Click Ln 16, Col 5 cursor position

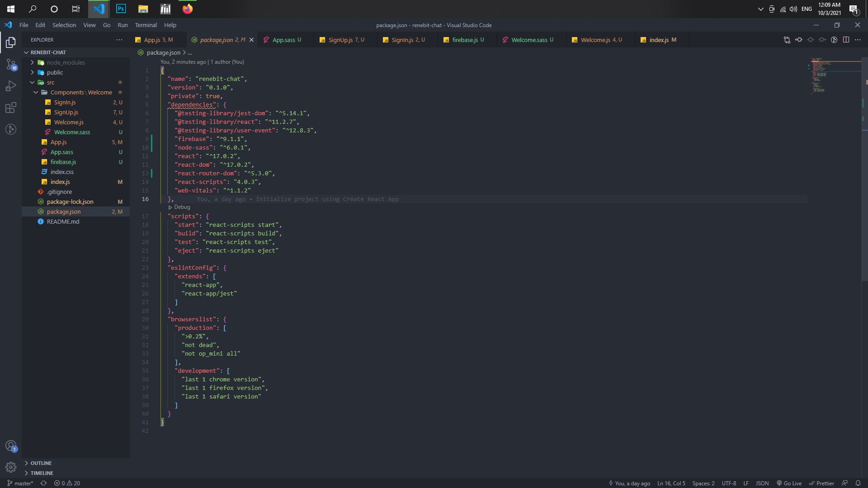pos(671,483)
